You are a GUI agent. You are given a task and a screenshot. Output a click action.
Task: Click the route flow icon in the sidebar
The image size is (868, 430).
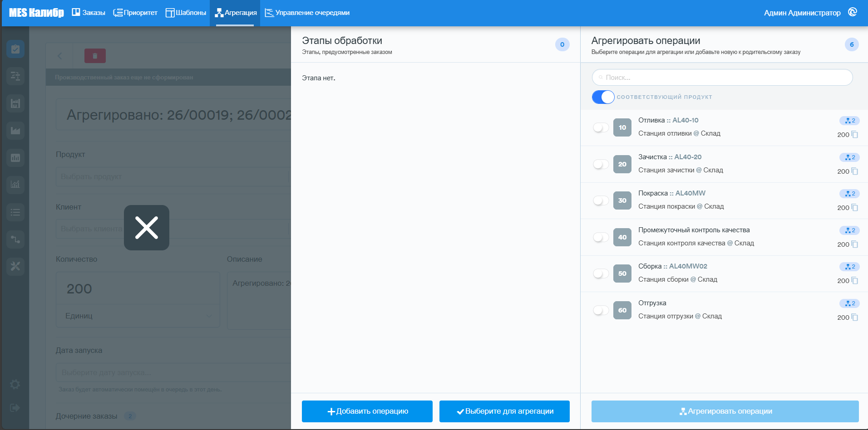15,239
